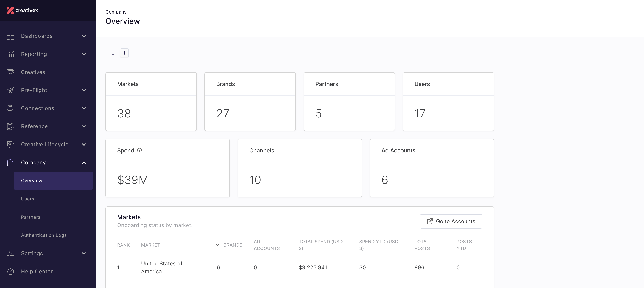
Task: Click the Creatives image icon
Action: tap(11, 72)
